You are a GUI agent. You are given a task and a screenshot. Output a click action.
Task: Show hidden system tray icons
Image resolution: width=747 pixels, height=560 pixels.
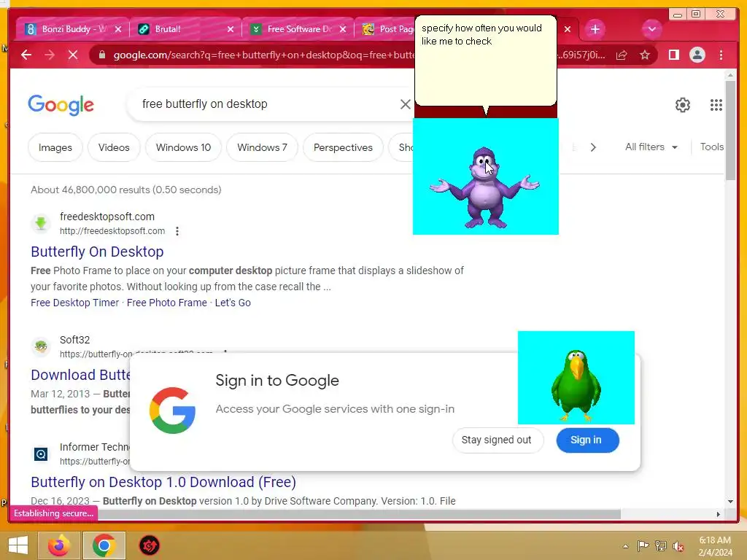pos(625,546)
